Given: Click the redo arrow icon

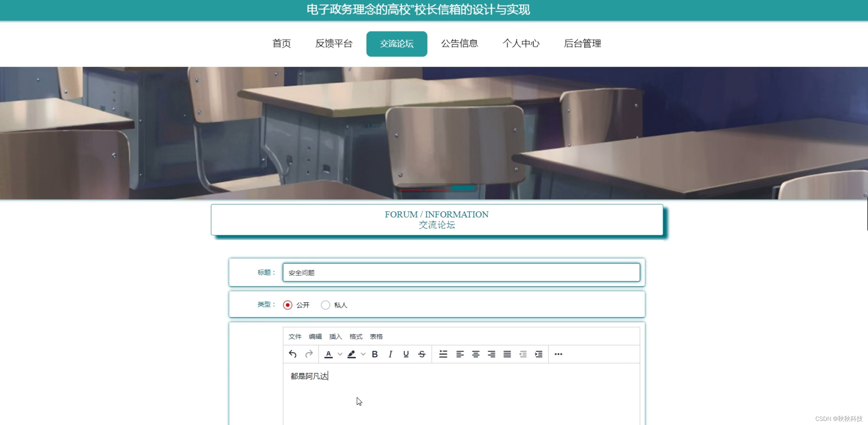Looking at the screenshot, I should 309,354.
